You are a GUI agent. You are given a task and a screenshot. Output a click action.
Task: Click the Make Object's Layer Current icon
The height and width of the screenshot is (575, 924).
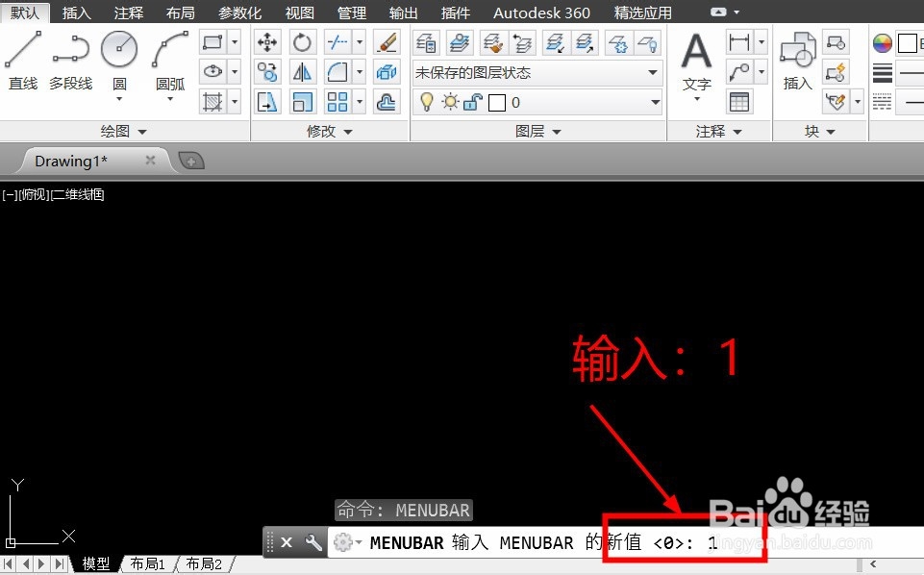(460, 42)
